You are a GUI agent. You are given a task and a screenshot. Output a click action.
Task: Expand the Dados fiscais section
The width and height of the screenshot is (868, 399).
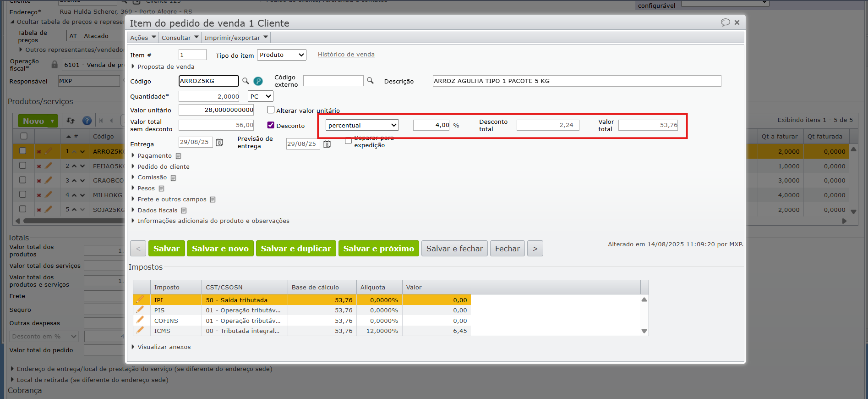(157, 210)
